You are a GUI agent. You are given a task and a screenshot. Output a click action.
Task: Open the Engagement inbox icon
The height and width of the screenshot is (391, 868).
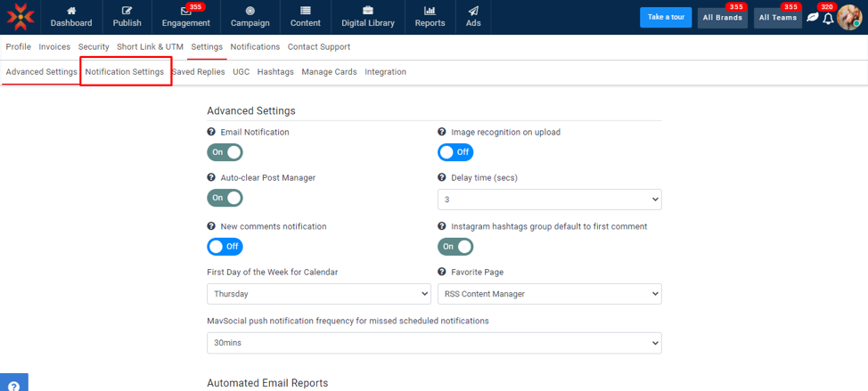[x=185, y=11]
